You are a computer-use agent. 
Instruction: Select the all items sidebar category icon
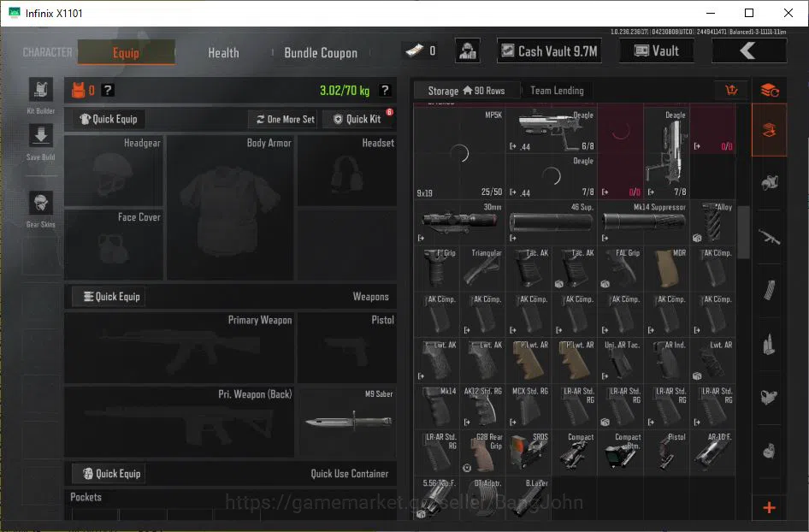coord(770,130)
